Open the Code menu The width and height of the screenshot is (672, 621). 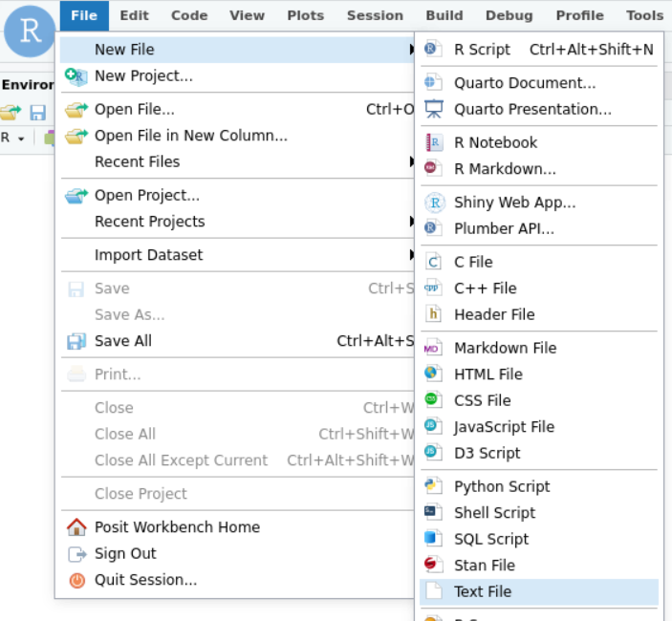[189, 15]
